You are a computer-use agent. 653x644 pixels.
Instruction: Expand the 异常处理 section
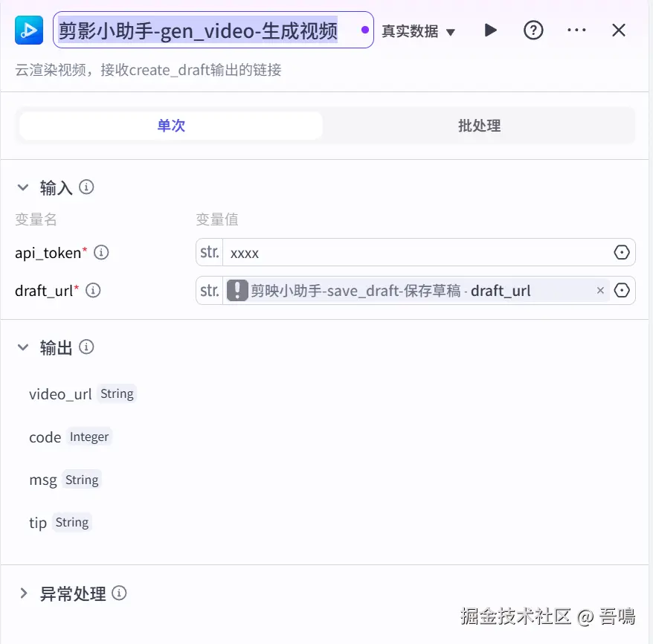point(24,593)
